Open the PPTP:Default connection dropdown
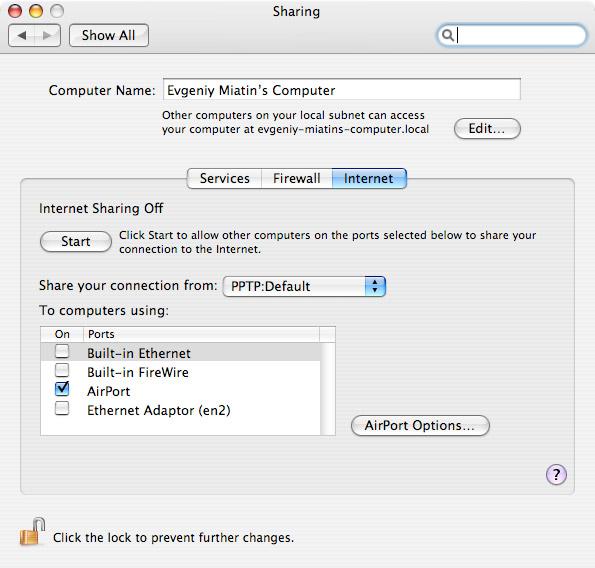The image size is (595, 568). 304,286
